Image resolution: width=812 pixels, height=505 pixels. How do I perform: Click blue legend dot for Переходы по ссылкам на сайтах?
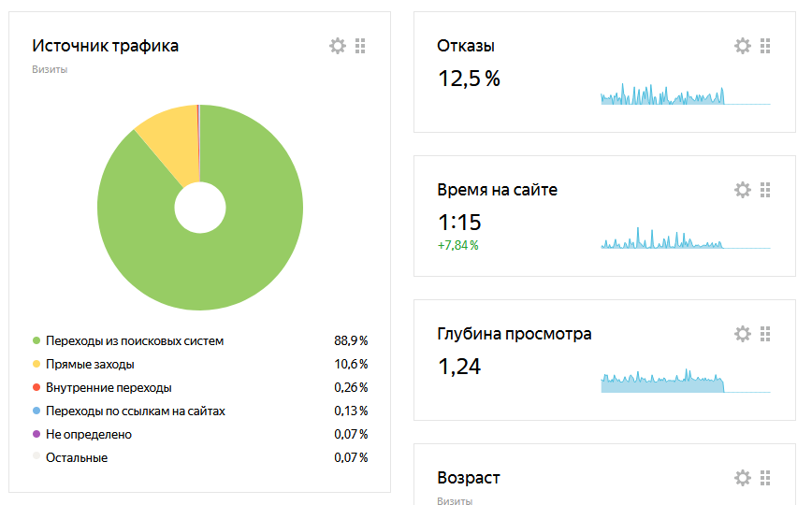pyautogui.click(x=36, y=411)
